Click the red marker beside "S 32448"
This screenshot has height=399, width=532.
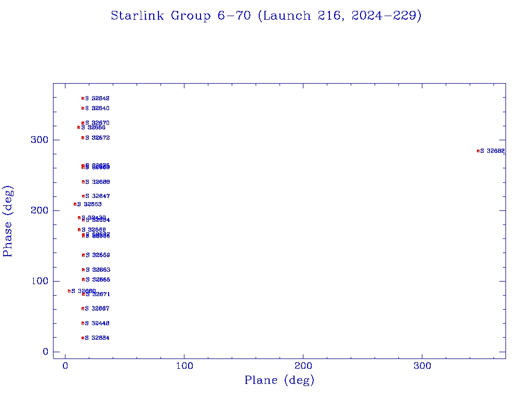pos(83,323)
